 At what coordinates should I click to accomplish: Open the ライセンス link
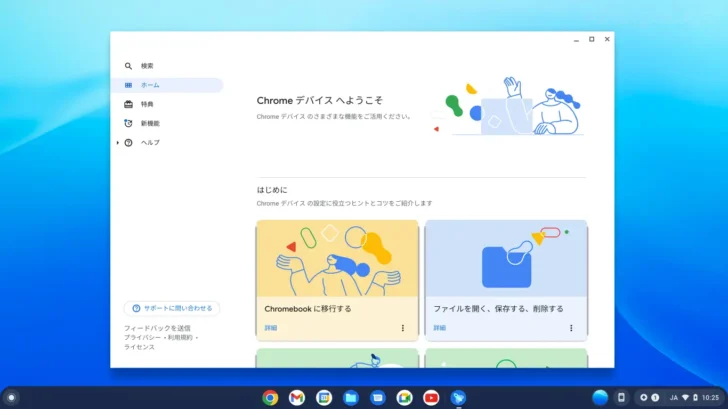[139, 347]
